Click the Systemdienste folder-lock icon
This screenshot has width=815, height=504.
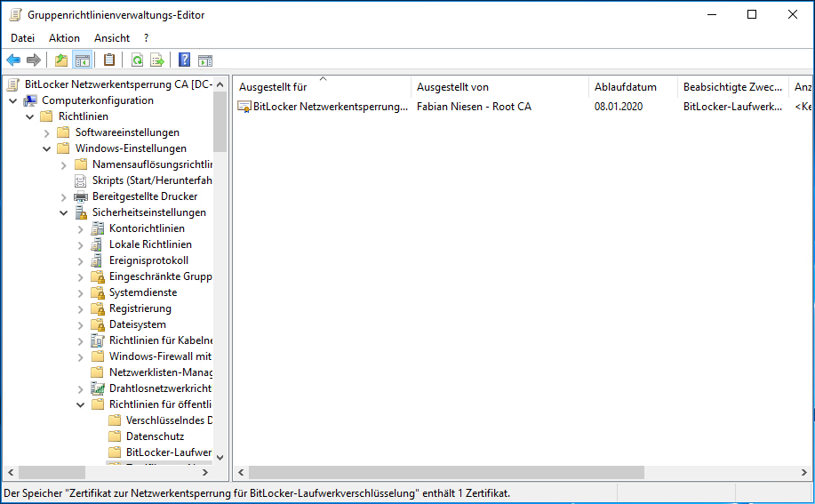pyautogui.click(x=97, y=292)
